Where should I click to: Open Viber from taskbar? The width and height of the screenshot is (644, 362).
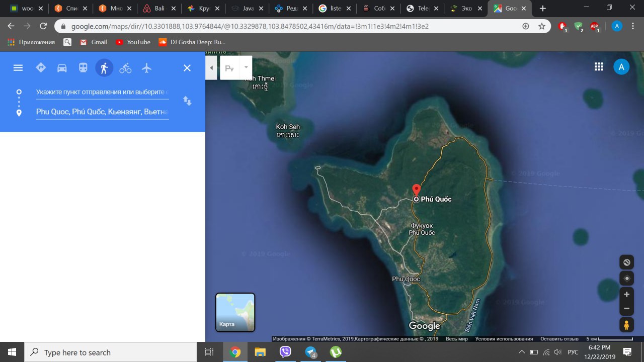click(285, 352)
